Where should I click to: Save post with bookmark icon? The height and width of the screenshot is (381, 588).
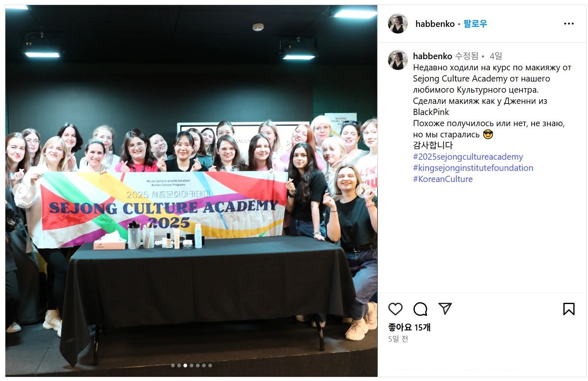[x=569, y=309]
